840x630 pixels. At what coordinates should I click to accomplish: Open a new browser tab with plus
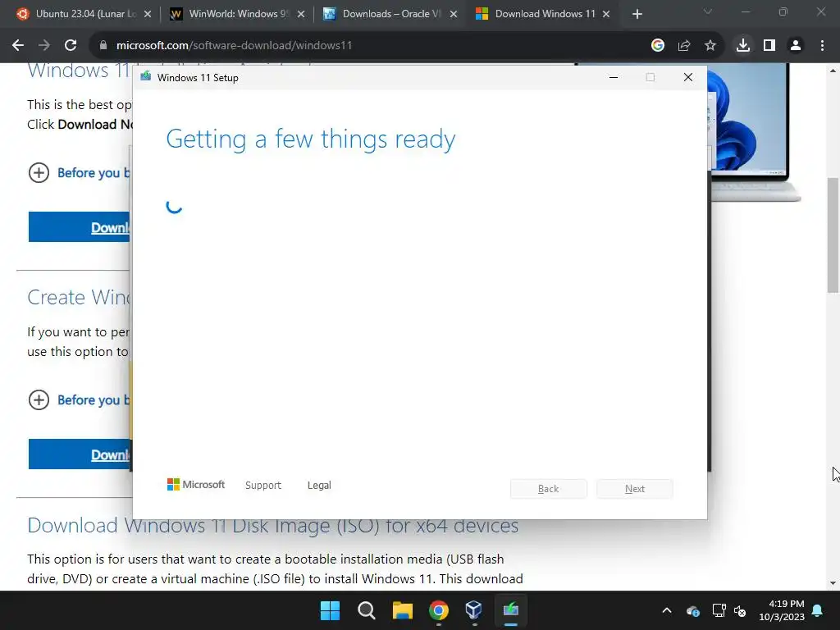637,15
